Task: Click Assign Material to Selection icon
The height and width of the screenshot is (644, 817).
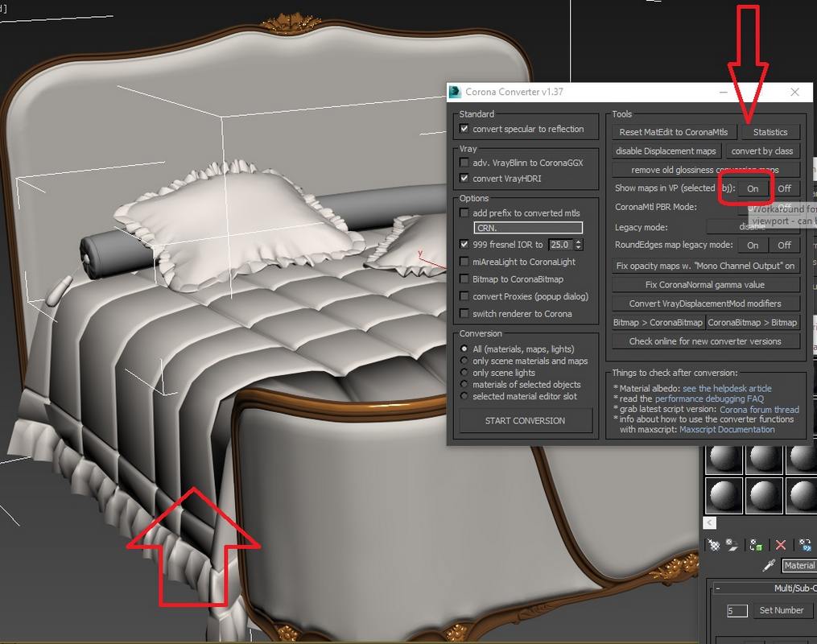Action: pos(756,545)
